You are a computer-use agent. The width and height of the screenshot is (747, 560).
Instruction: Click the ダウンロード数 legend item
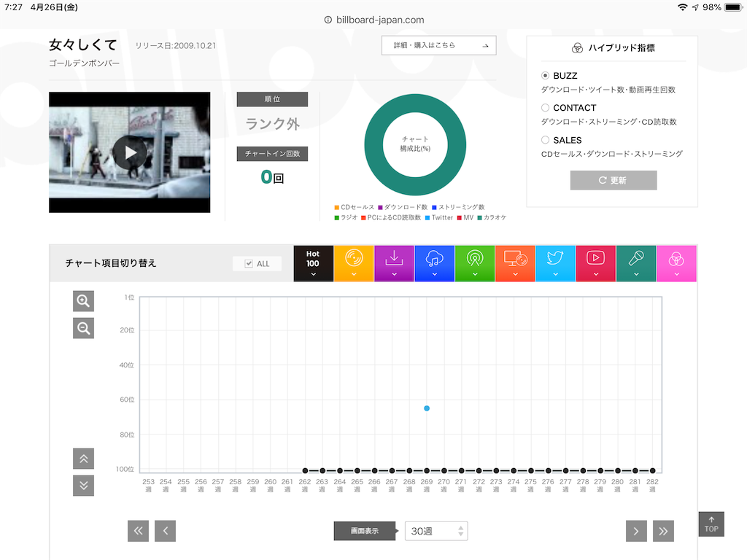pyautogui.click(x=403, y=207)
